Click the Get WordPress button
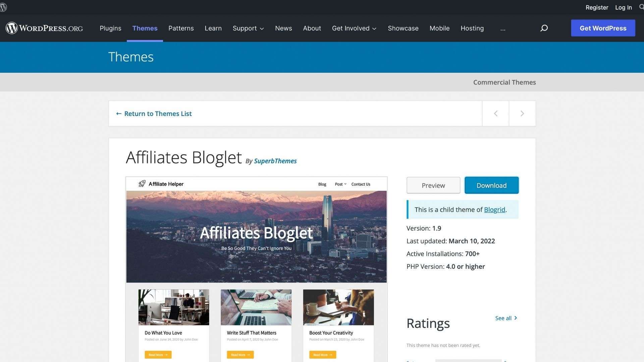Viewport: 644px width, 362px height. tap(603, 28)
